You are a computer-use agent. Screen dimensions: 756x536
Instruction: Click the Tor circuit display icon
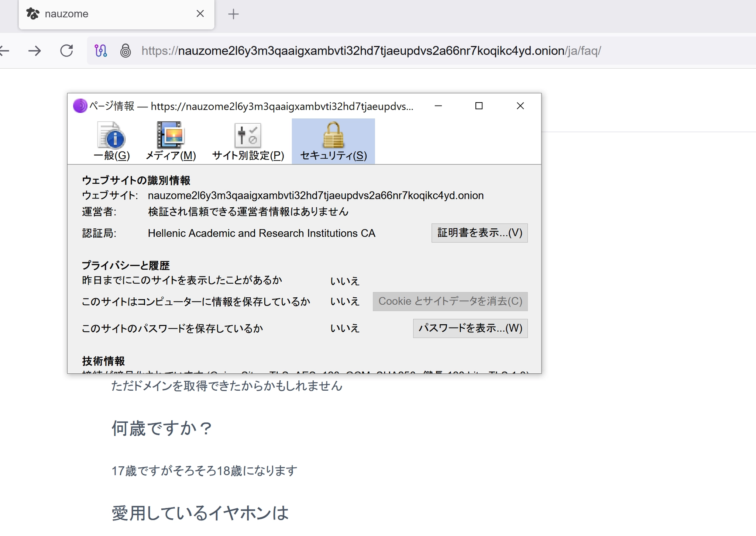coord(101,51)
